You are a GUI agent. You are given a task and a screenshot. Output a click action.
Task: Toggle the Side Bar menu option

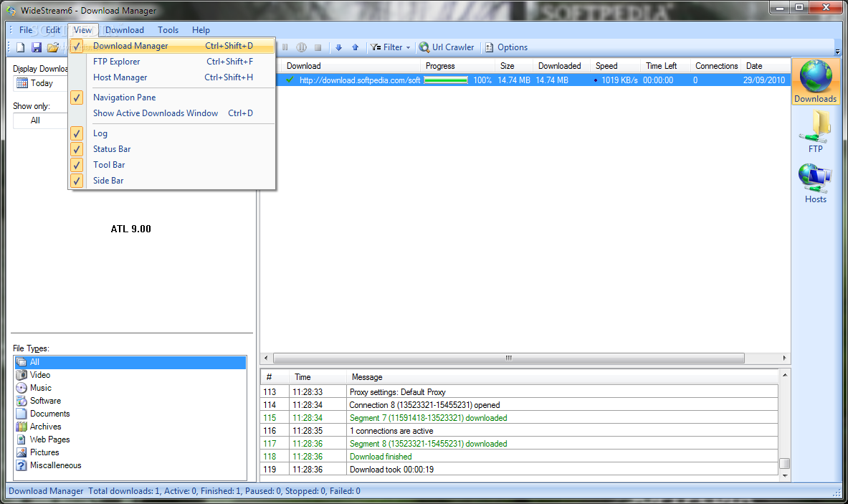tap(172, 181)
